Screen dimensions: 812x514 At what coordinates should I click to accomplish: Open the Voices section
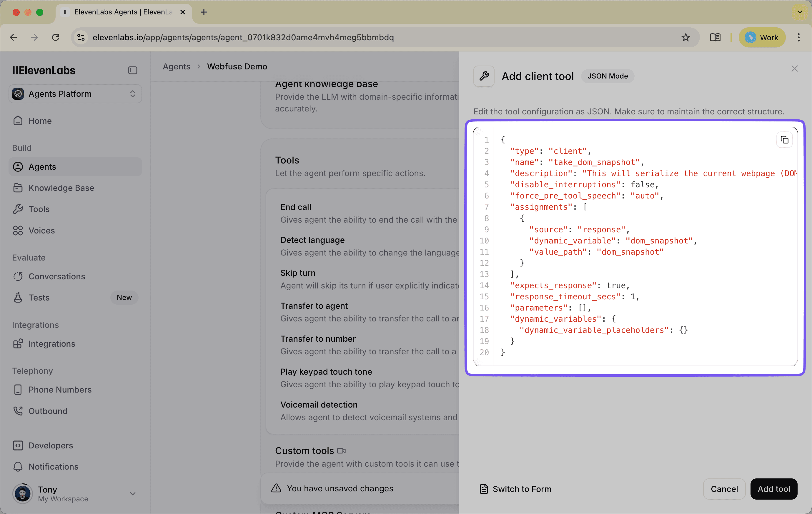(x=41, y=230)
